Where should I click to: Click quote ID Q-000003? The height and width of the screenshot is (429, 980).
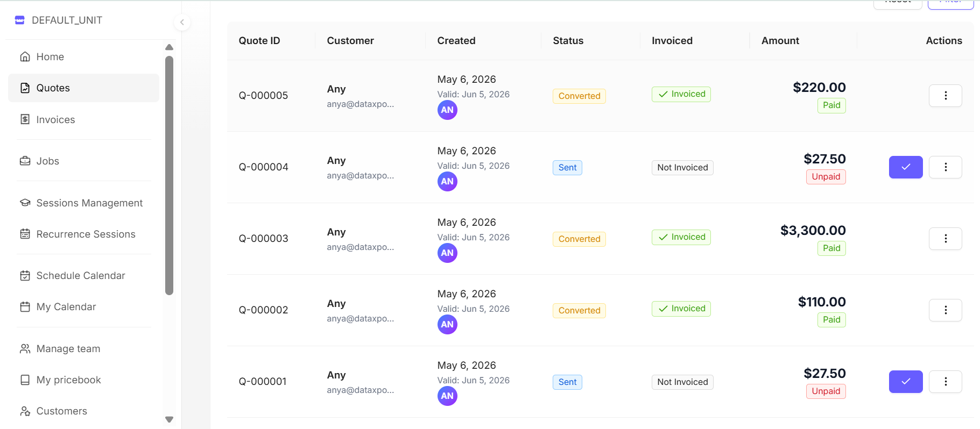coord(263,239)
